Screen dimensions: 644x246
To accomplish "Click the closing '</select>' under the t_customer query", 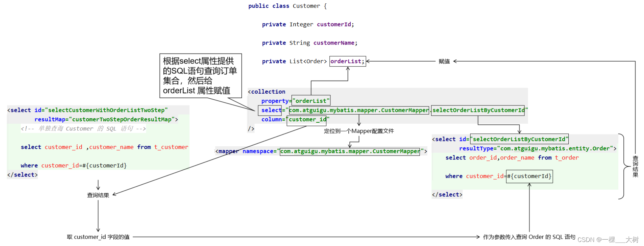I will pyautogui.click(x=23, y=175).
